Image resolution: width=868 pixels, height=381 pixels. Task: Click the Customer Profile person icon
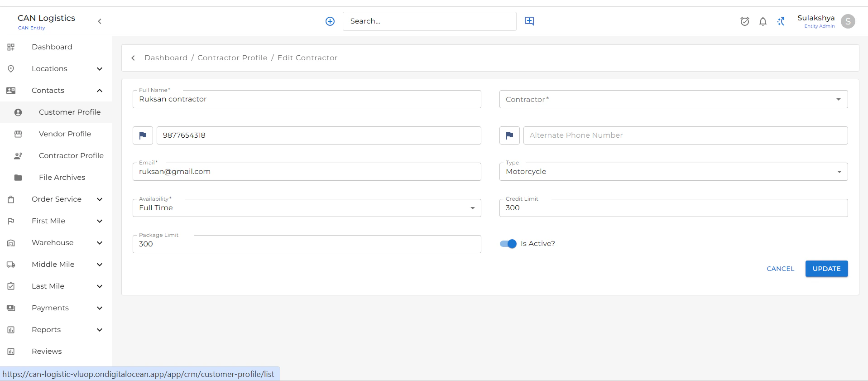(18, 112)
